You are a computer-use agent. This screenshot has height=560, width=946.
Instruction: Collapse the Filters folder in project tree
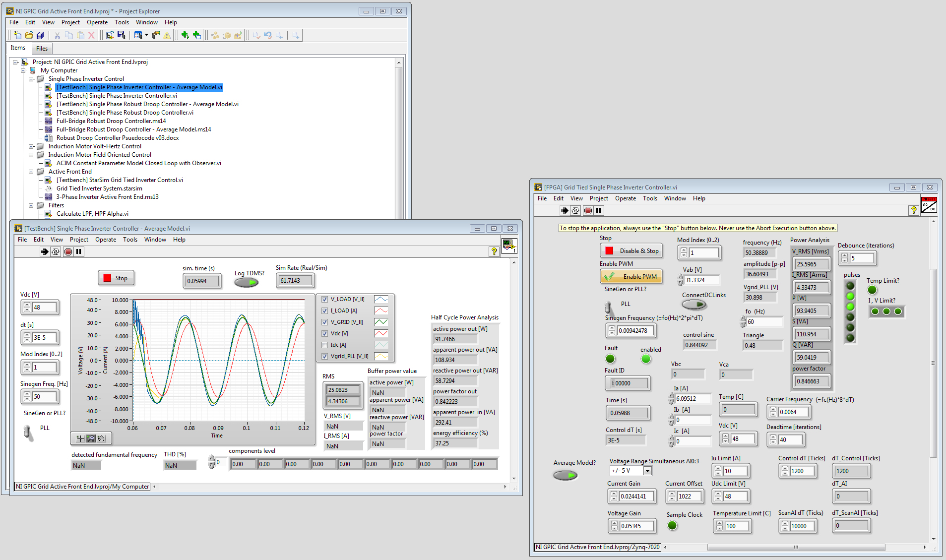click(x=31, y=205)
